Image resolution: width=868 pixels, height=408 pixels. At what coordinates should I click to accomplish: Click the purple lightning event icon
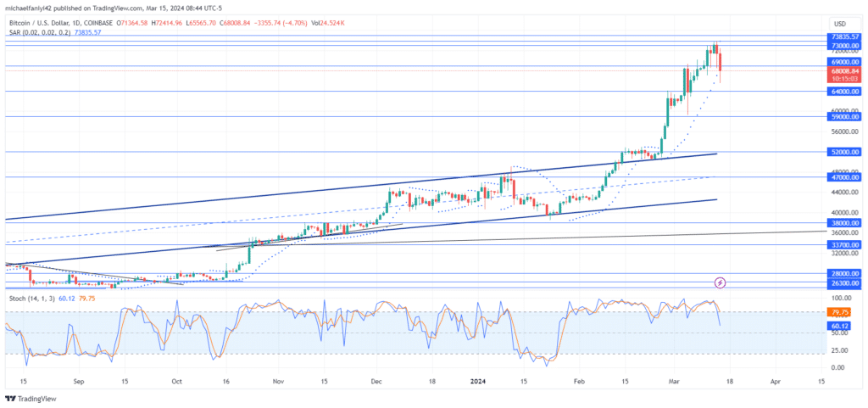(721, 283)
